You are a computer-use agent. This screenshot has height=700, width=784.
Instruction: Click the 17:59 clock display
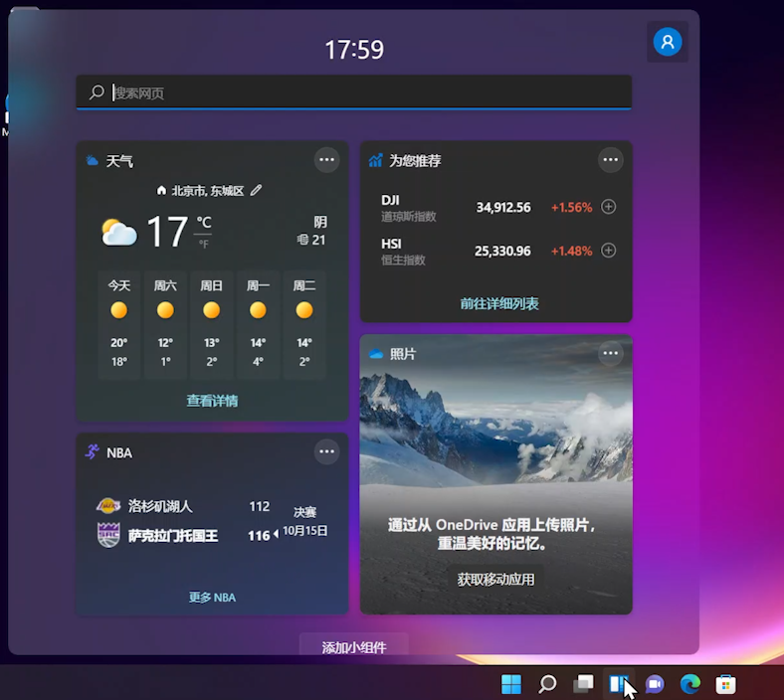354,50
